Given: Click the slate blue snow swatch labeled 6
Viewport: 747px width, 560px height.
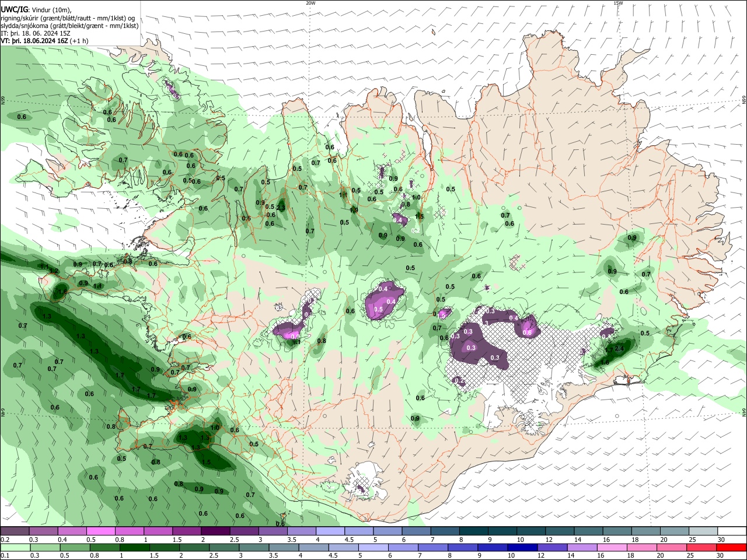Looking at the screenshot, I should [416, 531].
